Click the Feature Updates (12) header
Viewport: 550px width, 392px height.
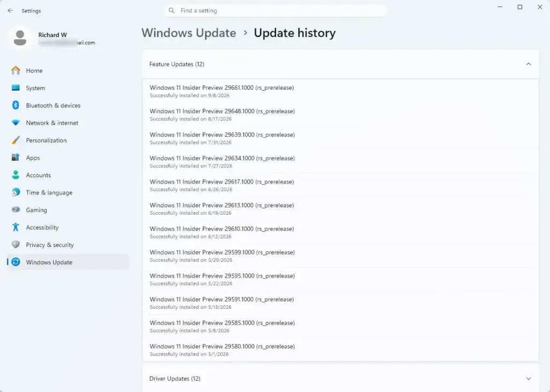pos(340,64)
